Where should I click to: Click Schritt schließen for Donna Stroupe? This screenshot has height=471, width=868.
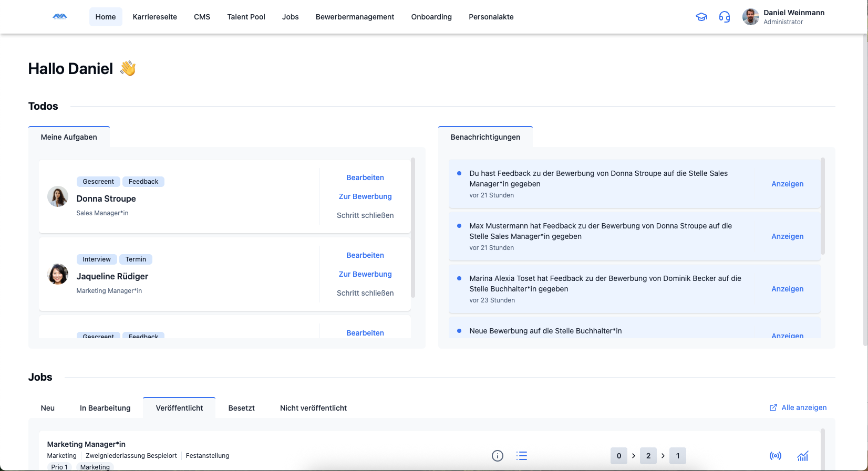coord(365,215)
